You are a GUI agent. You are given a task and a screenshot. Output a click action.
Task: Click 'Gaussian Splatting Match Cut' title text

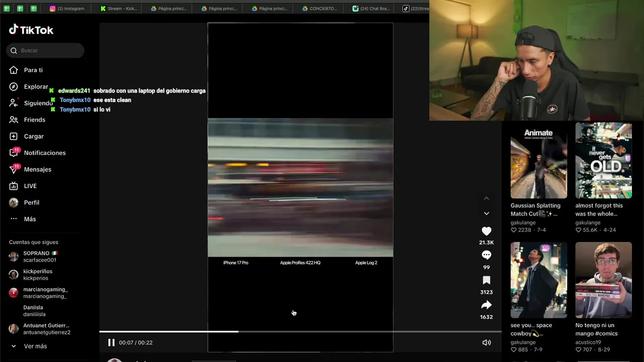(x=535, y=210)
